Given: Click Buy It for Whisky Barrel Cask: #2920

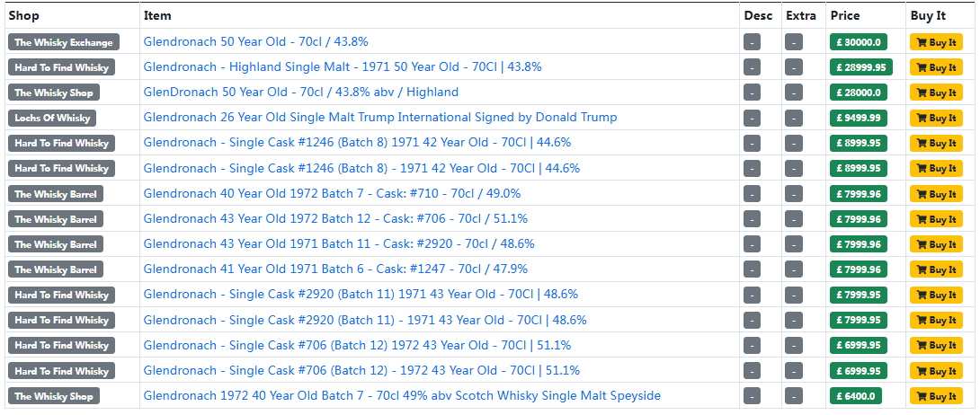Looking at the screenshot, I should click(936, 244).
